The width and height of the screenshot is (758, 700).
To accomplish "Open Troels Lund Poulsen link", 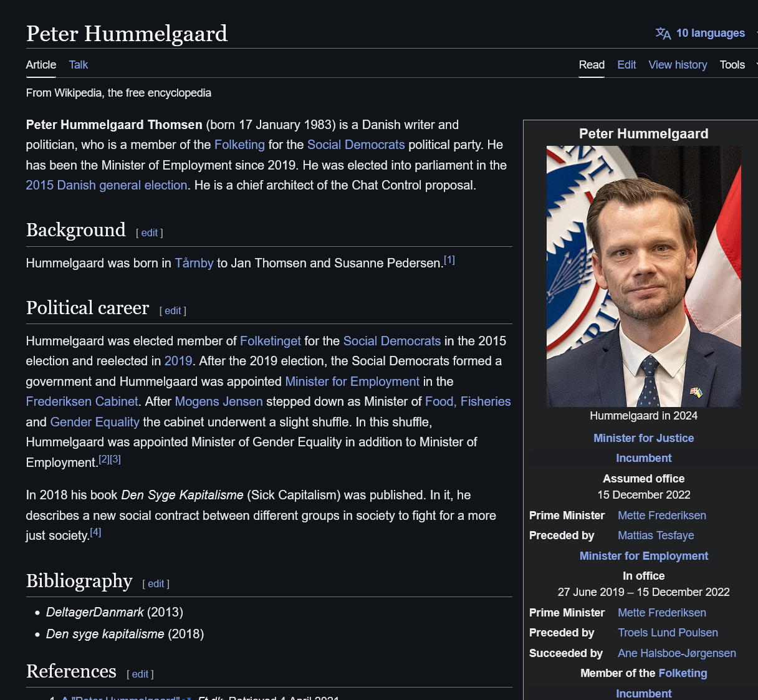I will coord(668,633).
